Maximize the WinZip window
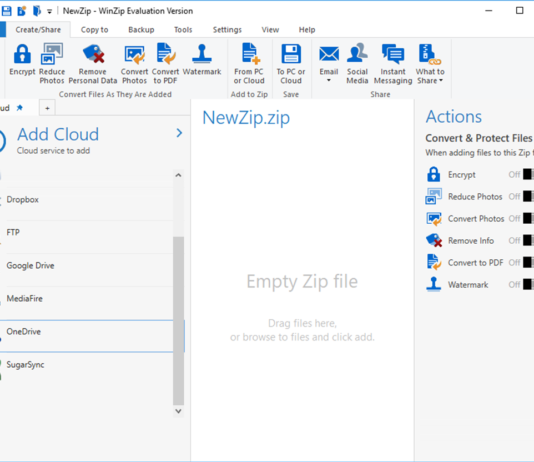 pos(519,11)
